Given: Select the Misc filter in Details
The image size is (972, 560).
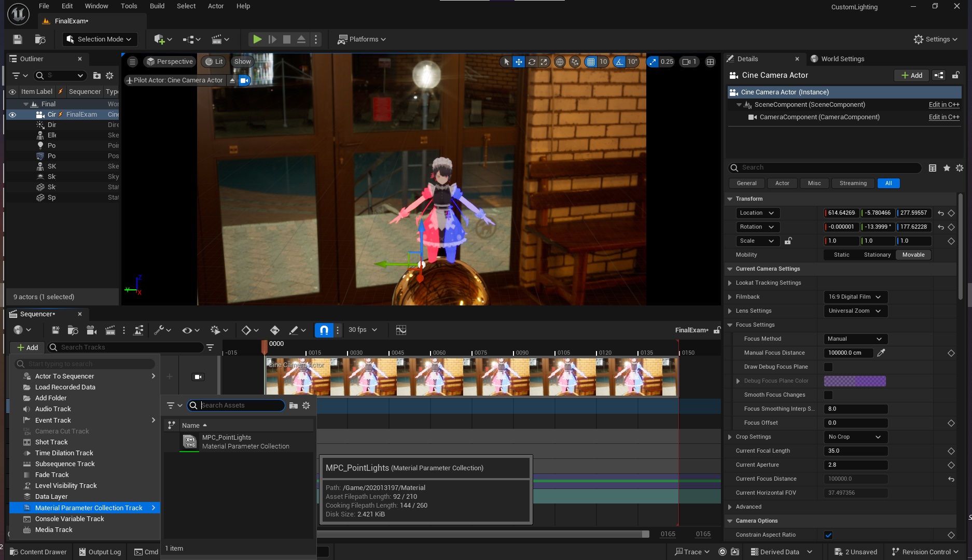Looking at the screenshot, I should point(814,184).
